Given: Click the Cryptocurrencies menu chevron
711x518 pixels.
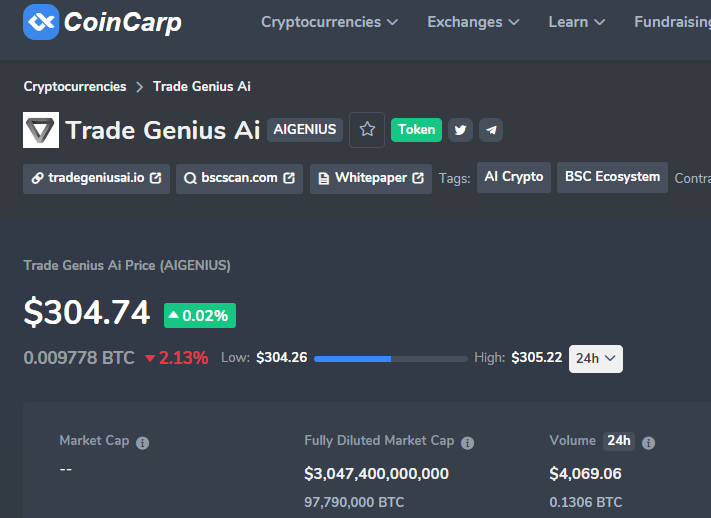Looking at the screenshot, I should pyautogui.click(x=392, y=22).
